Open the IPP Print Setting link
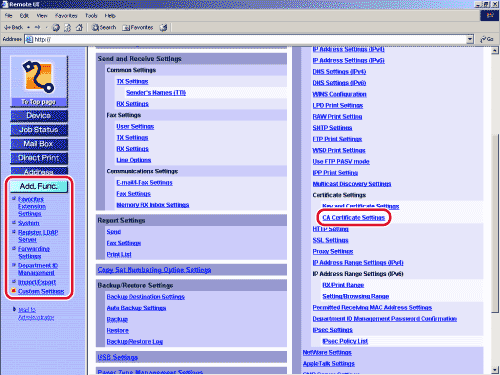Image resolution: width=500 pixels, height=375 pixels. 335,173
